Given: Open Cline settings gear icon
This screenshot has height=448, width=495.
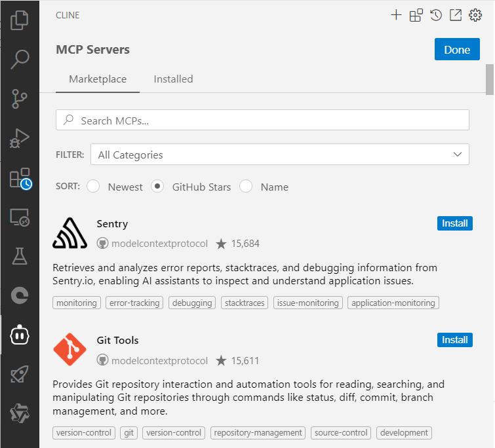Looking at the screenshot, I should pos(475,15).
